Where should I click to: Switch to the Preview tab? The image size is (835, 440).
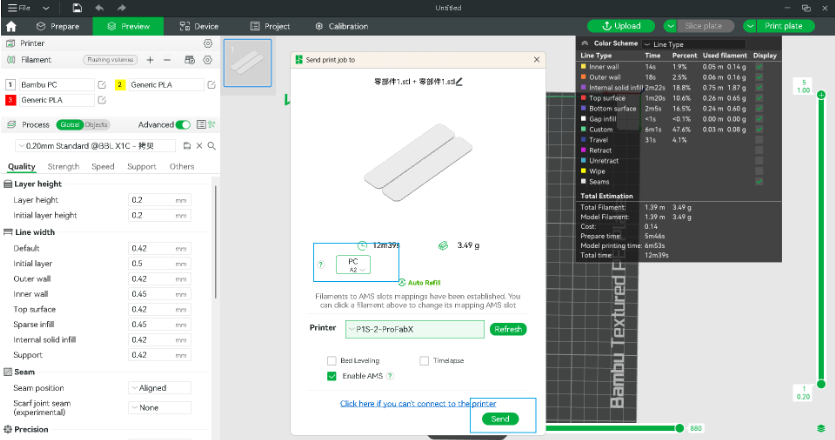(128, 26)
